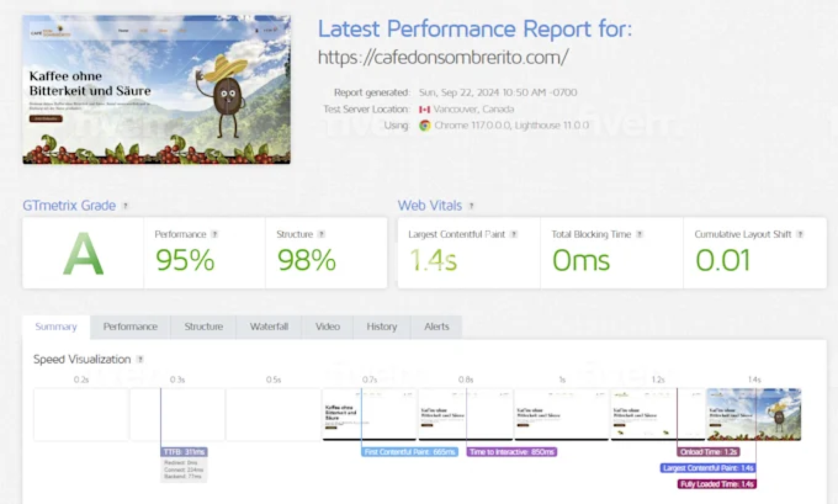Switch to the Performance tab
This screenshot has height=504, width=838.
pyautogui.click(x=130, y=327)
